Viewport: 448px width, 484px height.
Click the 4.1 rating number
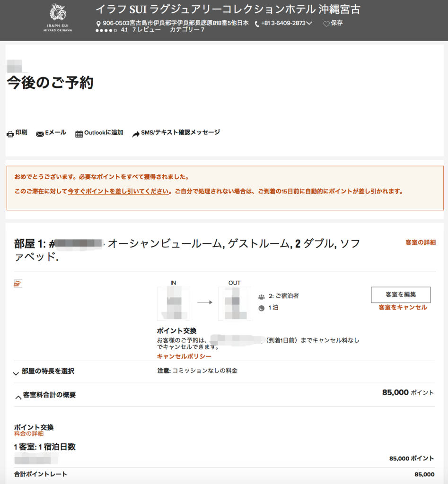tap(124, 30)
